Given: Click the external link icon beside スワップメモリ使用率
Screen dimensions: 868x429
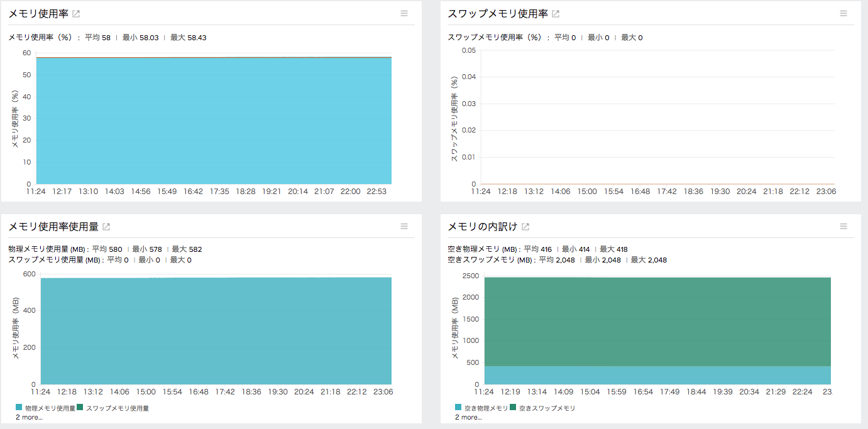Looking at the screenshot, I should point(554,13).
